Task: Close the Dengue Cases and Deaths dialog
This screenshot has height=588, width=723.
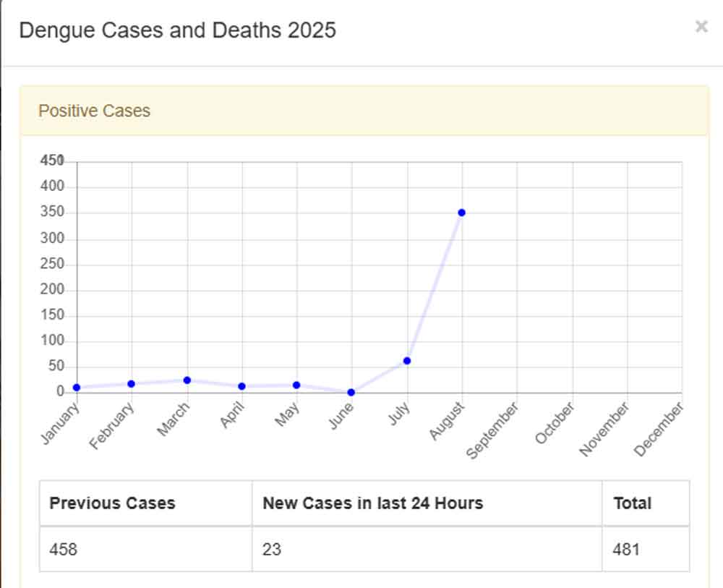Action: (x=701, y=27)
